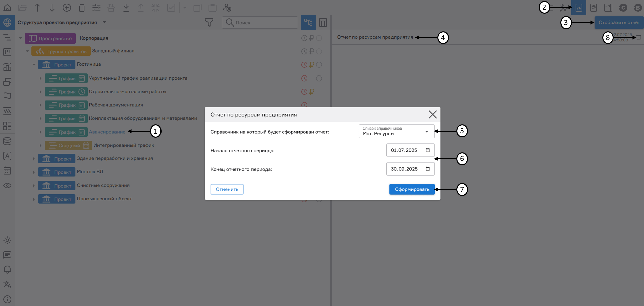Click the add (plus circle) toolbar icon
644x306 pixels.
click(x=67, y=8)
